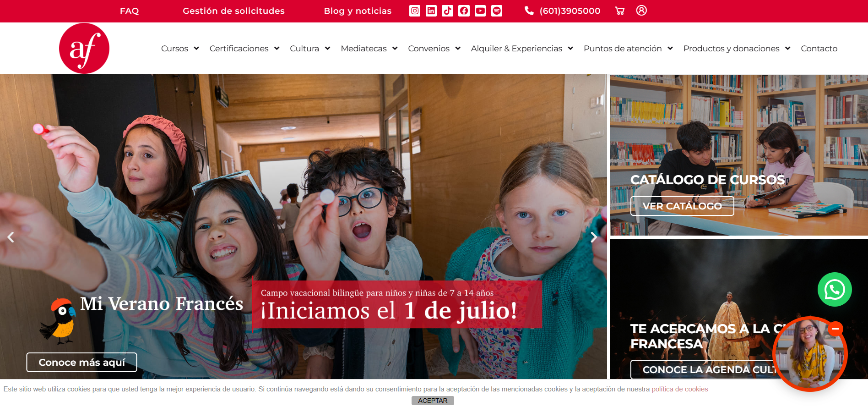Open the Spotify social icon

(497, 11)
